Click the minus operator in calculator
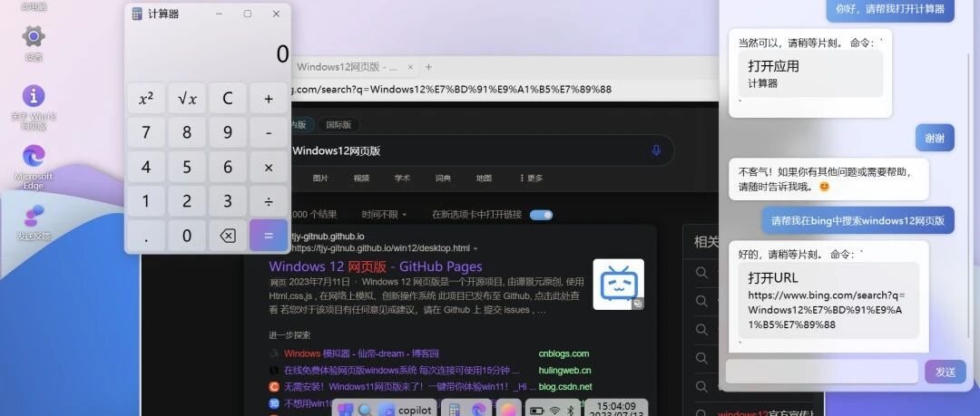The image size is (980, 416). click(269, 132)
